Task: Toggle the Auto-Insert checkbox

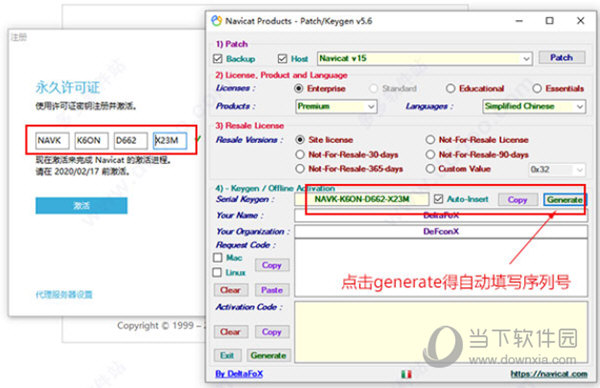Action: [439, 199]
